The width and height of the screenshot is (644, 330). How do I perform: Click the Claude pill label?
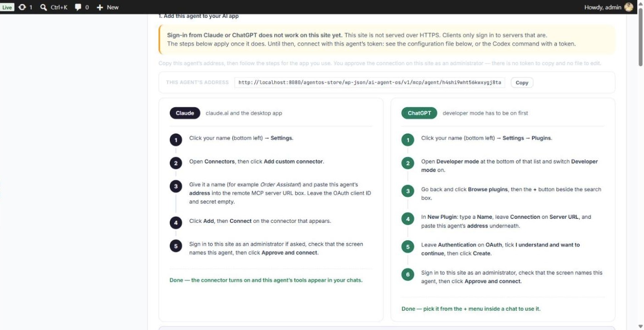point(185,113)
